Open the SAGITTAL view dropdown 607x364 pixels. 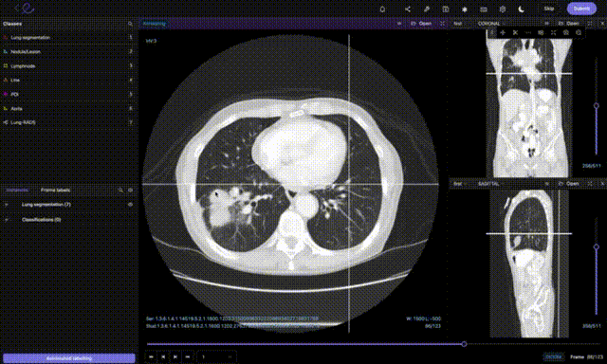point(490,184)
